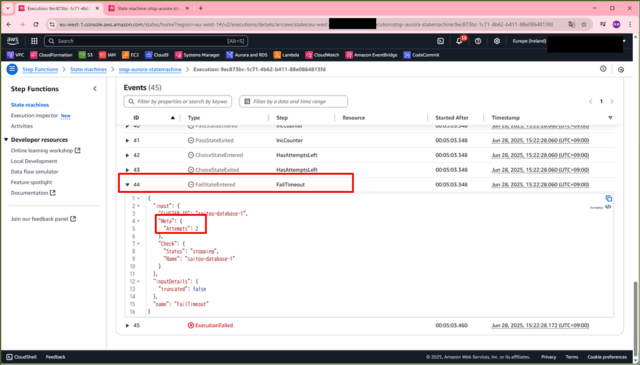The height and width of the screenshot is (365, 640).
Task: Open Local Development link
Action: click(x=34, y=161)
